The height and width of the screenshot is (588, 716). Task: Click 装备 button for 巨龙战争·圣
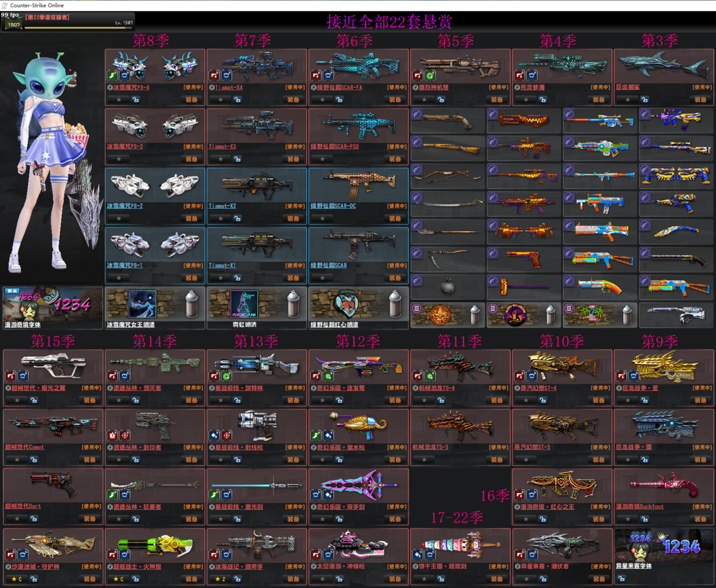[701, 400]
